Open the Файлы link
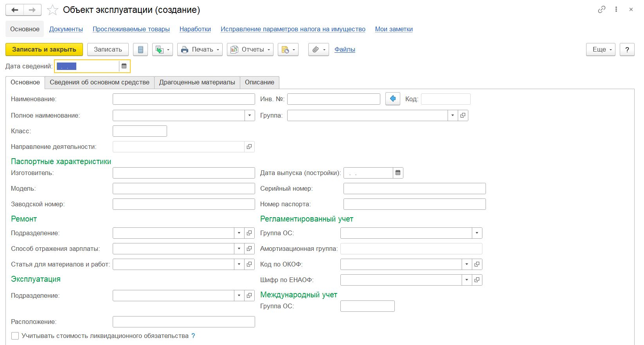The width and height of the screenshot is (644, 345). 345,50
